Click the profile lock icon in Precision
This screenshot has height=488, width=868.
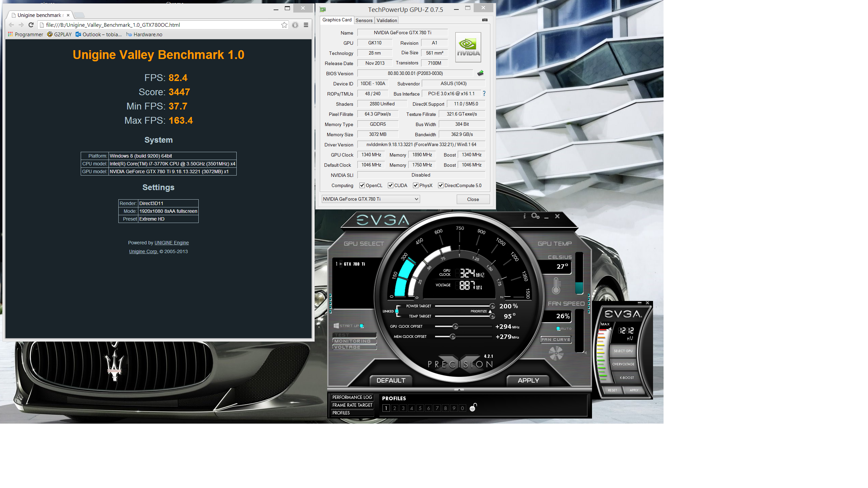(x=473, y=408)
